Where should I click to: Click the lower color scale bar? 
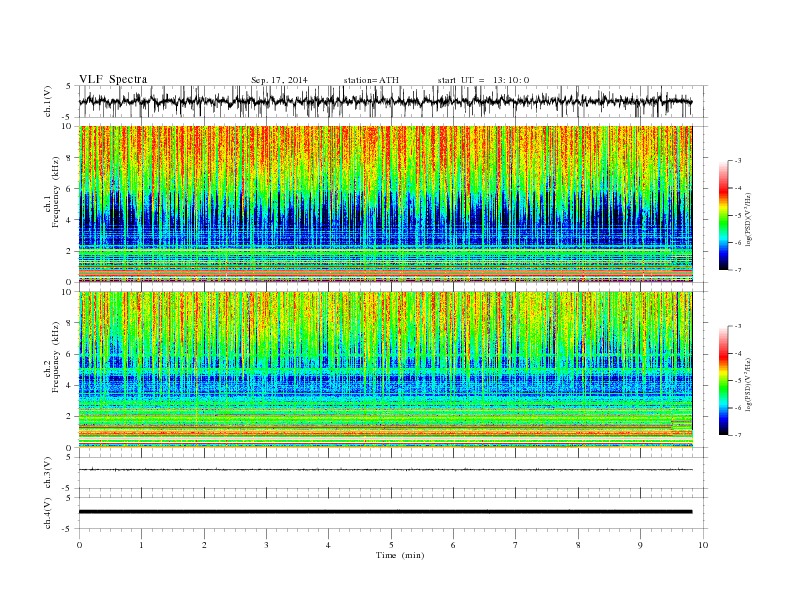[x=723, y=381]
